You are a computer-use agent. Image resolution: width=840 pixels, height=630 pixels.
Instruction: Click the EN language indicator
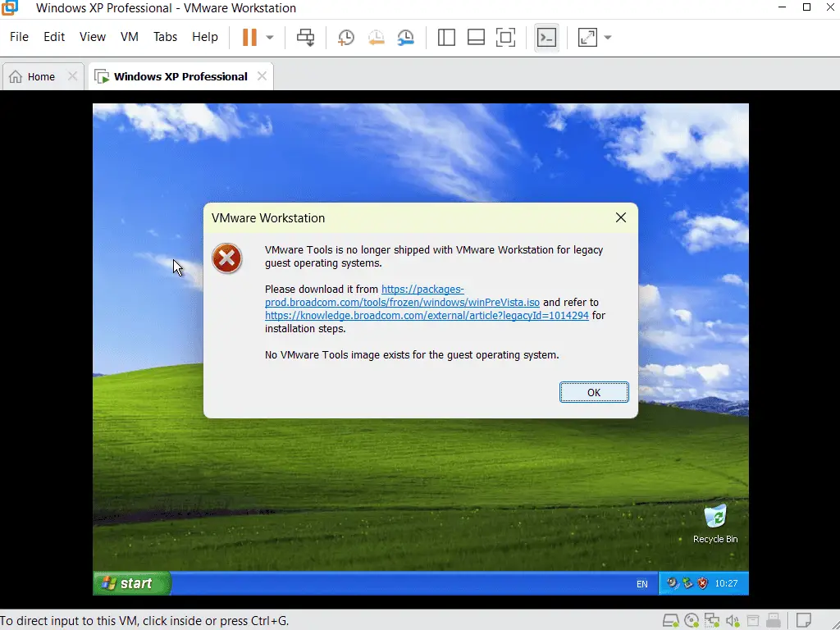pyautogui.click(x=641, y=584)
